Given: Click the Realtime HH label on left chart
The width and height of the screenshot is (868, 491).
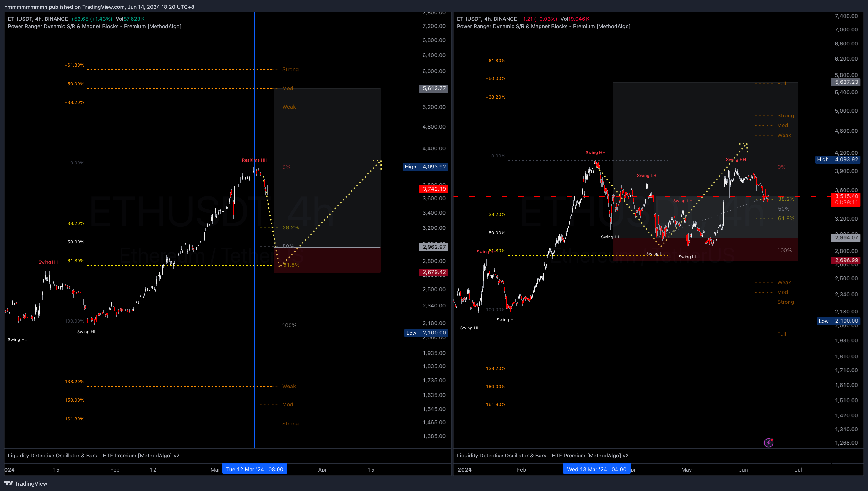Looking at the screenshot, I should click(x=254, y=160).
